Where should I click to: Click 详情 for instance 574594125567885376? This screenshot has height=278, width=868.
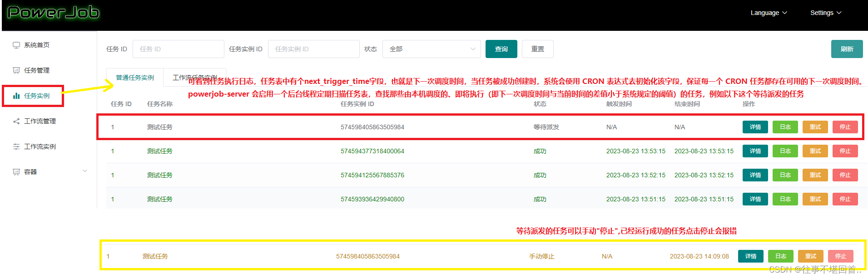click(755, 175)
